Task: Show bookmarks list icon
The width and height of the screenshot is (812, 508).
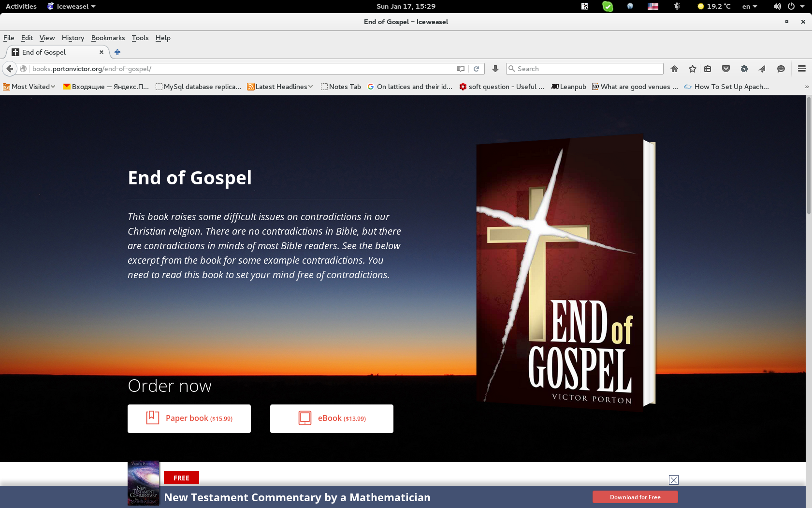Action: pyautogui.click(x=708, y=69)
